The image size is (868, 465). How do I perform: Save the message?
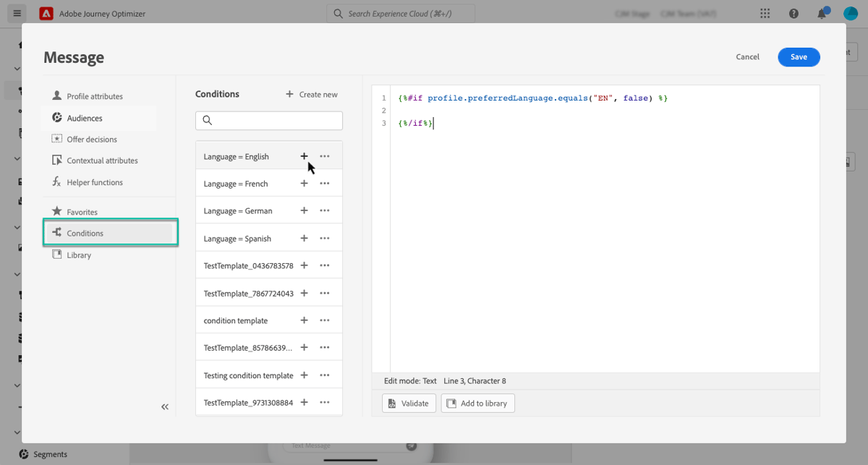click(x=799, y=56)
